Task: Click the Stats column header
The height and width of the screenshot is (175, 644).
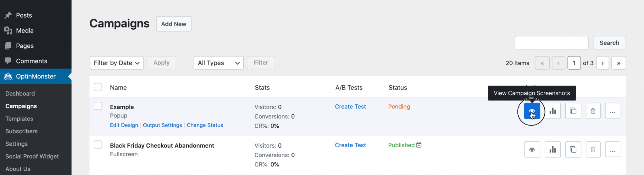Action: tap(262, 88)
